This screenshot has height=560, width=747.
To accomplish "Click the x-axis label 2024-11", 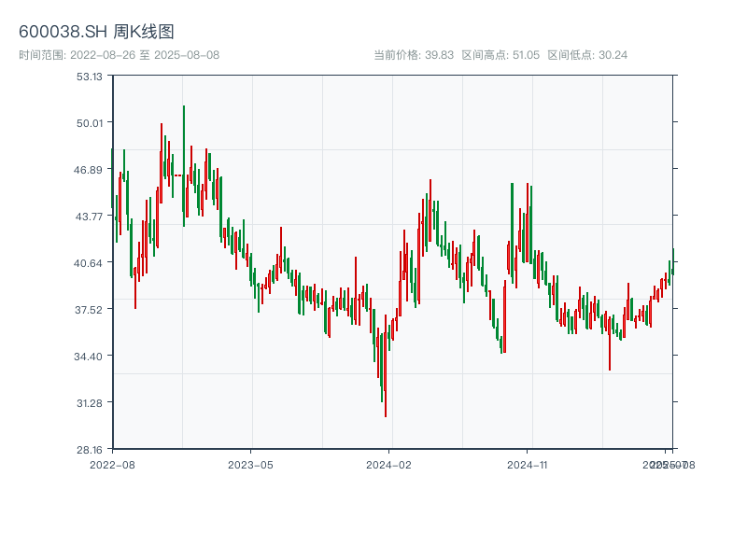I will pos(527,465).
